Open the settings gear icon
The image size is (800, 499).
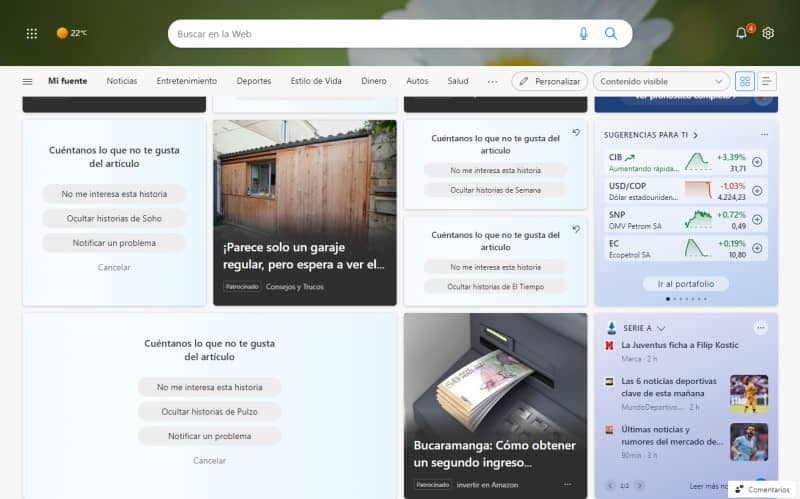[x=768, y=33]
